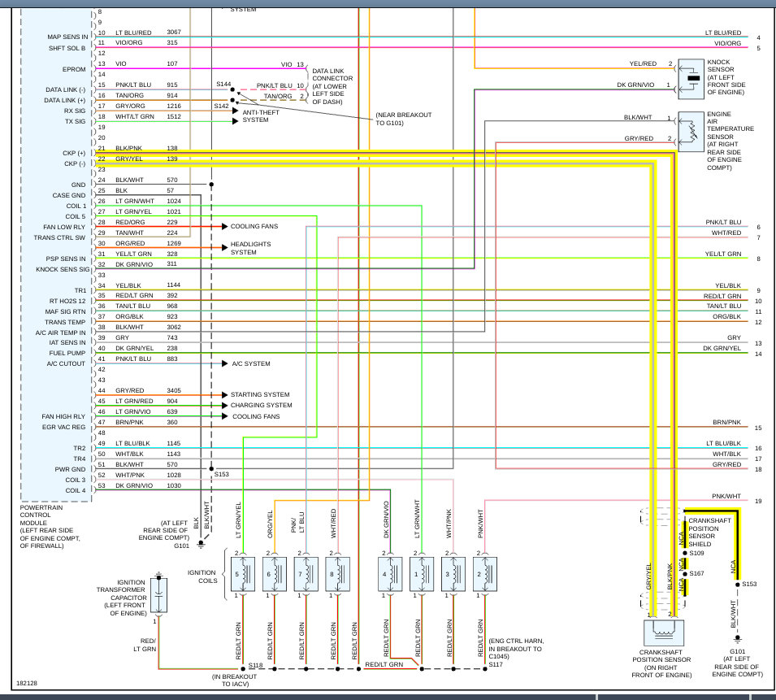Click the S153 splice dot near PWR GND
This screenshot has width=776, height=700.
tap(211, 468)
